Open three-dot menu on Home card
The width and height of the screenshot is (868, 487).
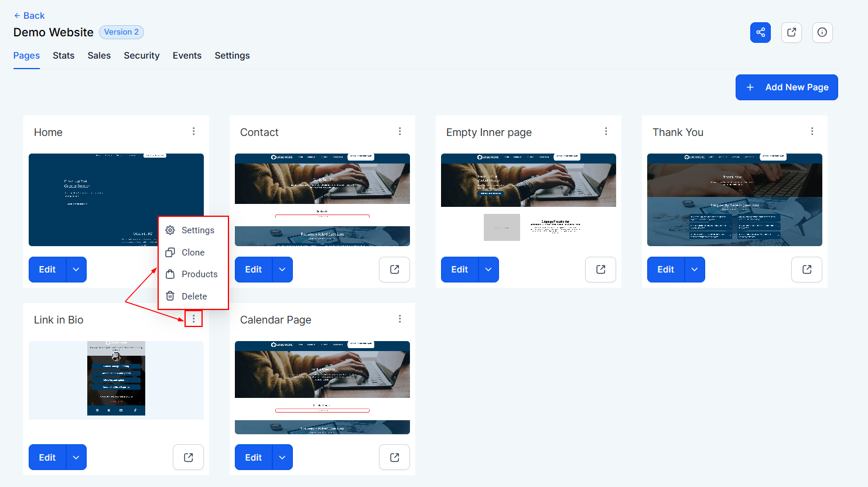194,131
